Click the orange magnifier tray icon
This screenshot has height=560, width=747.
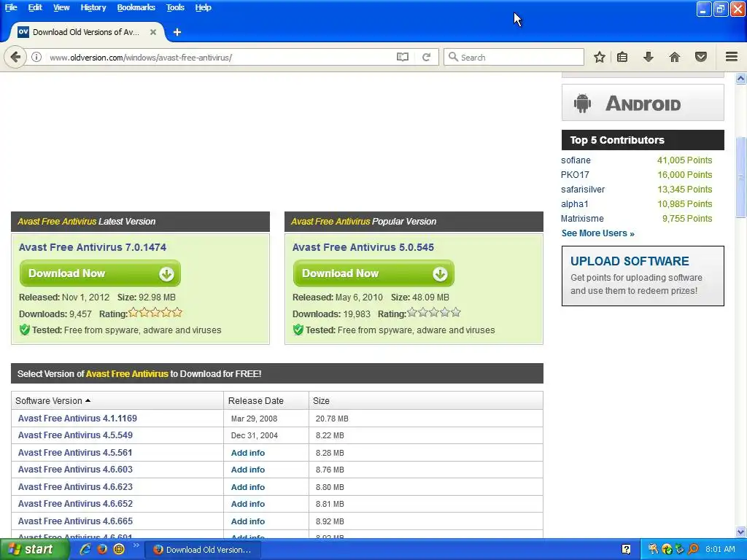click(693, 550)
